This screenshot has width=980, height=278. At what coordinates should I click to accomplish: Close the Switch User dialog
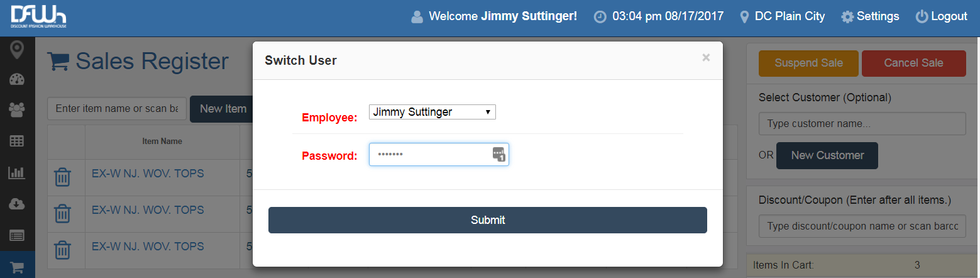[x=706, y=58]
